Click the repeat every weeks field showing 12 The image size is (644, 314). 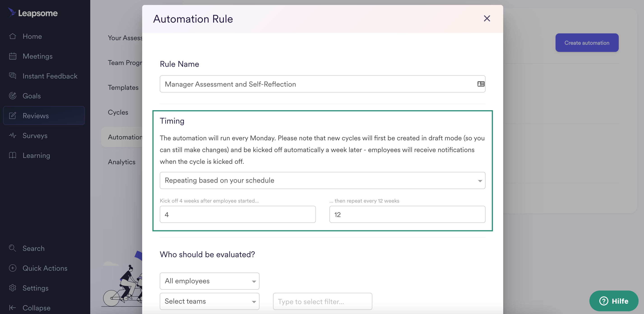tap(407, 214)
